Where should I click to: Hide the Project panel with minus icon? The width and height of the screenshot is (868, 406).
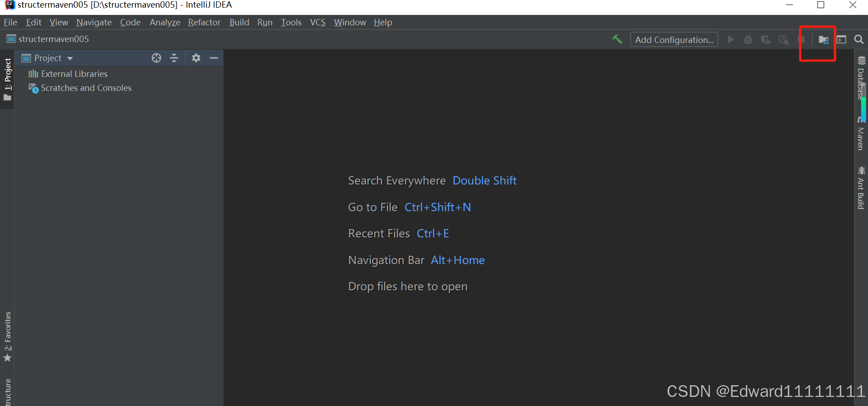point(214,58)
